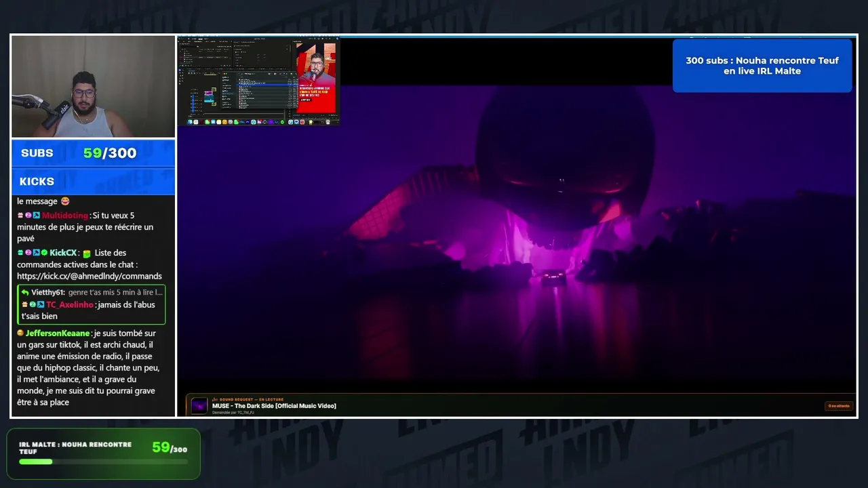
Task: Click the 'Demandé par' requester line
Action: pos(233,412)
